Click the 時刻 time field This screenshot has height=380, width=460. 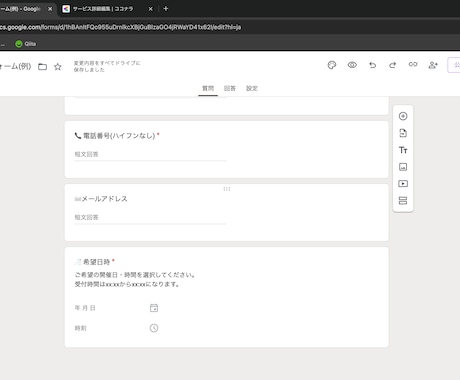pos(117,328)
